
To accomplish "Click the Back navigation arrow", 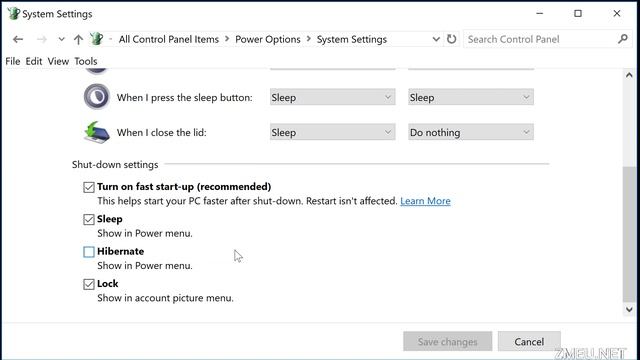I will [x=18, y=40].
